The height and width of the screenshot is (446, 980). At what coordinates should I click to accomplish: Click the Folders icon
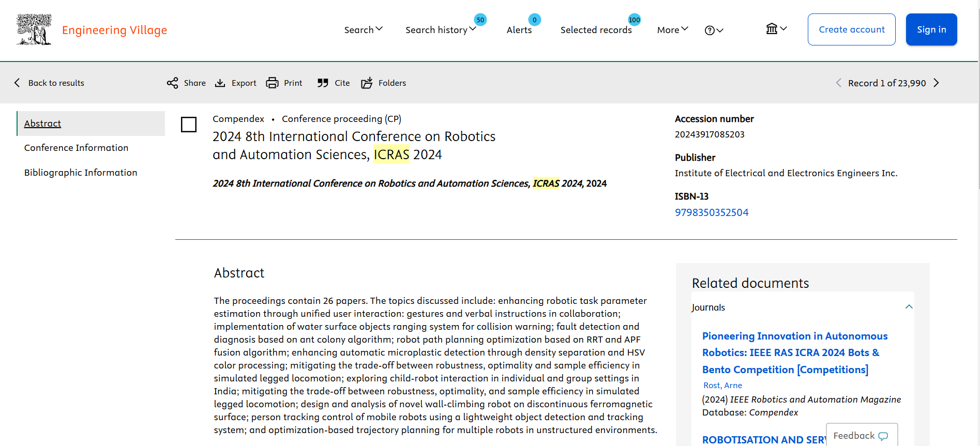tap(367, 83)
